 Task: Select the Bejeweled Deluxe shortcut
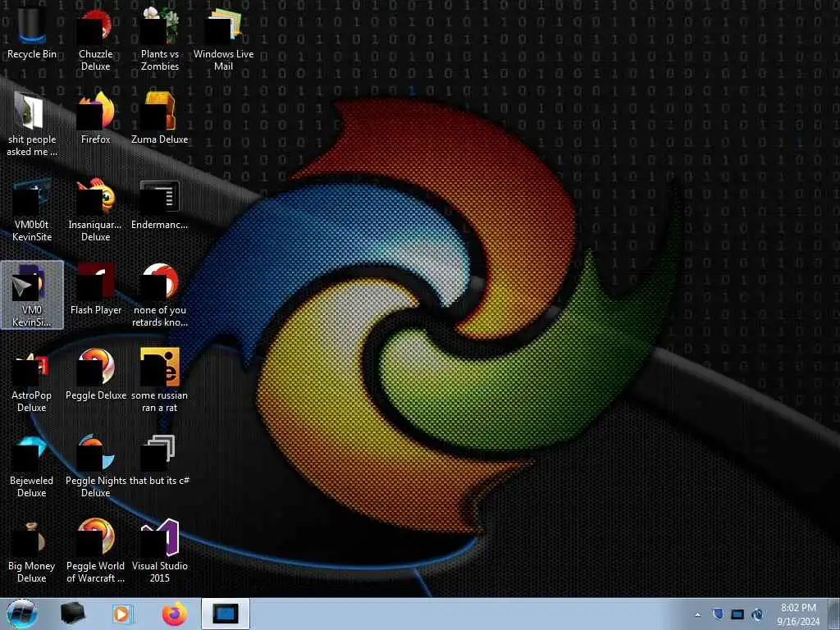tap(32, 466)
